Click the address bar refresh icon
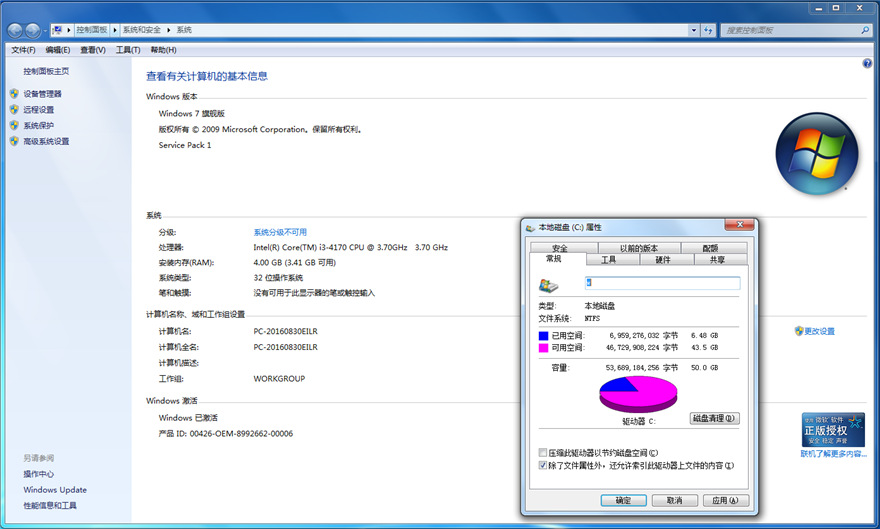880x529 pixels. (x=708, y=30)
